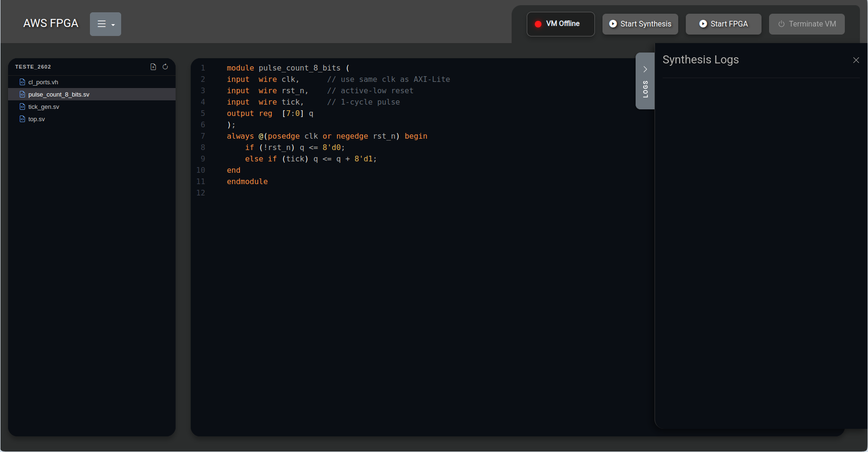The image size is (868, 452).
Task: Click the AWS FPGA title
Action: (x=51, y=23)
